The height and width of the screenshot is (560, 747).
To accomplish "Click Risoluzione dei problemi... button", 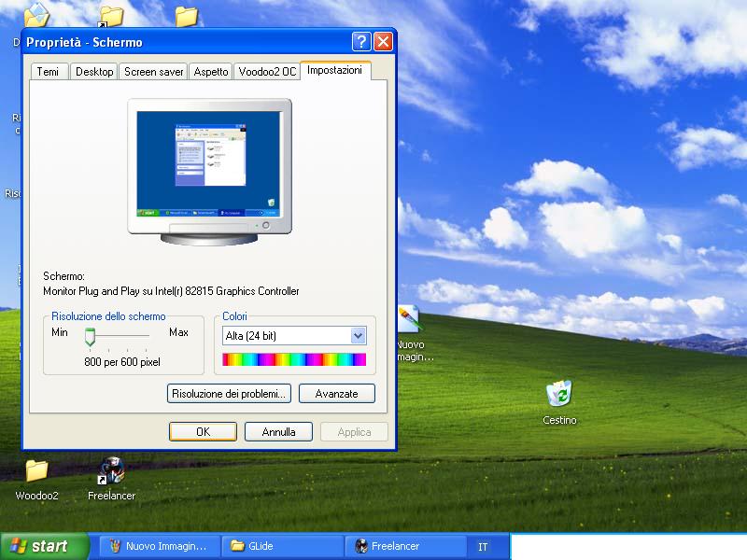I will [x=229, y=394].
